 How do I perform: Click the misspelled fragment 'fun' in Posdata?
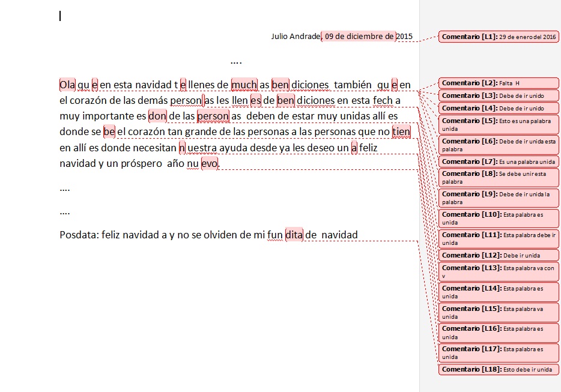tap(274, 235)
